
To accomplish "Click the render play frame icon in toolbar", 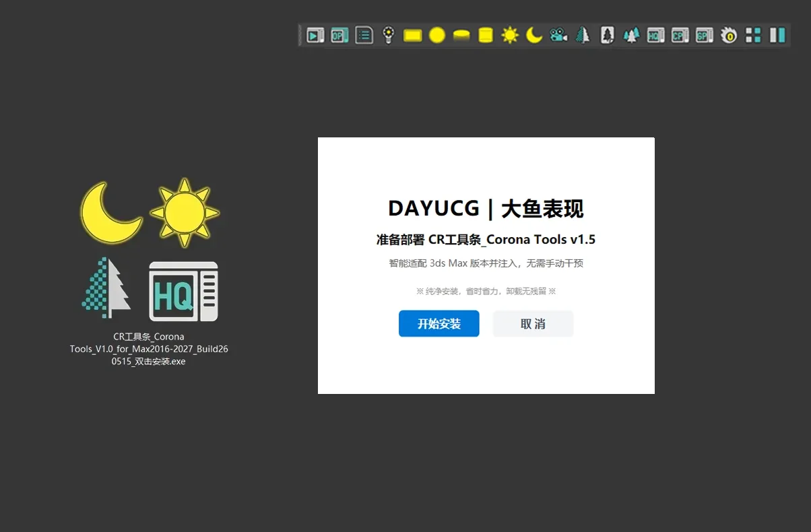I will pos(315,35).
